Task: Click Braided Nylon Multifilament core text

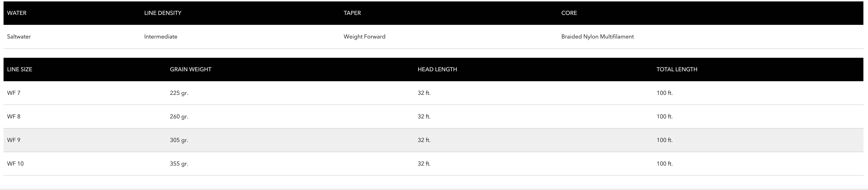Action: click(598, 36)
